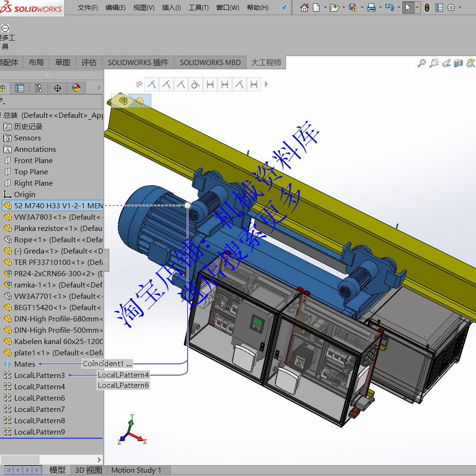Switch to the Motion Study 1 tab

click(136, 470)
